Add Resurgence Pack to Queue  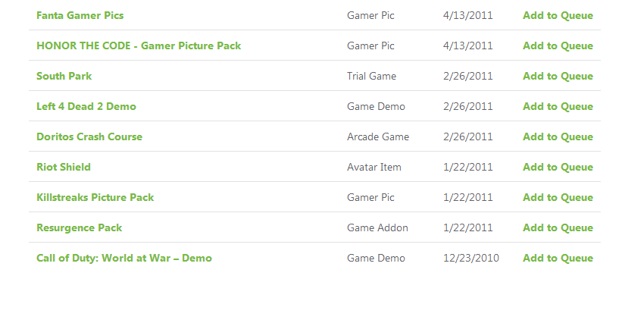(x=558, y=228)
